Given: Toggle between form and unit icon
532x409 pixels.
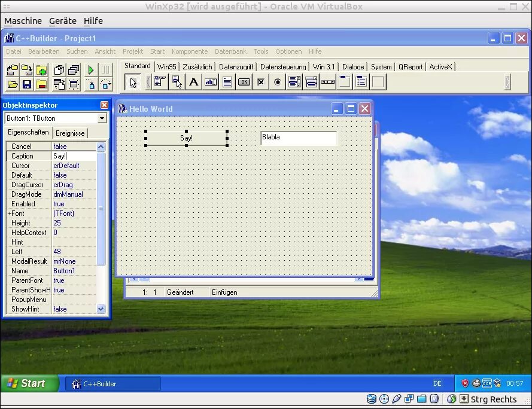Looking at the screenshot, I should [59, 84].
